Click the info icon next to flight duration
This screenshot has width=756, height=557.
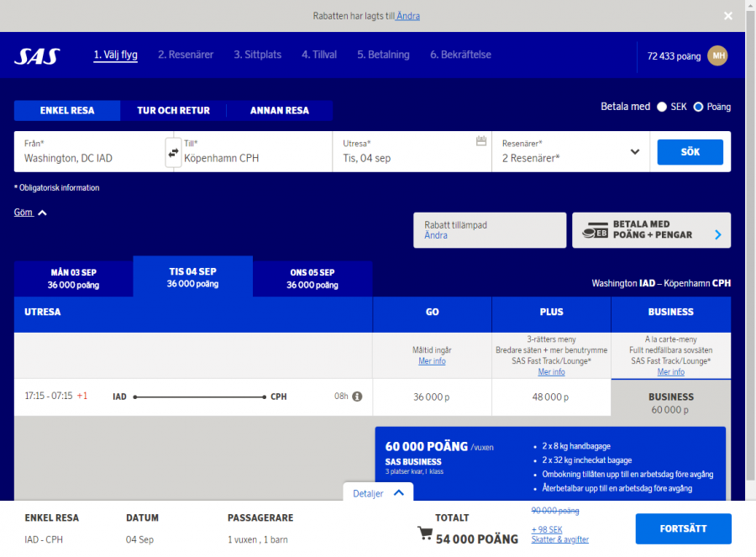[x=355, y=396]
